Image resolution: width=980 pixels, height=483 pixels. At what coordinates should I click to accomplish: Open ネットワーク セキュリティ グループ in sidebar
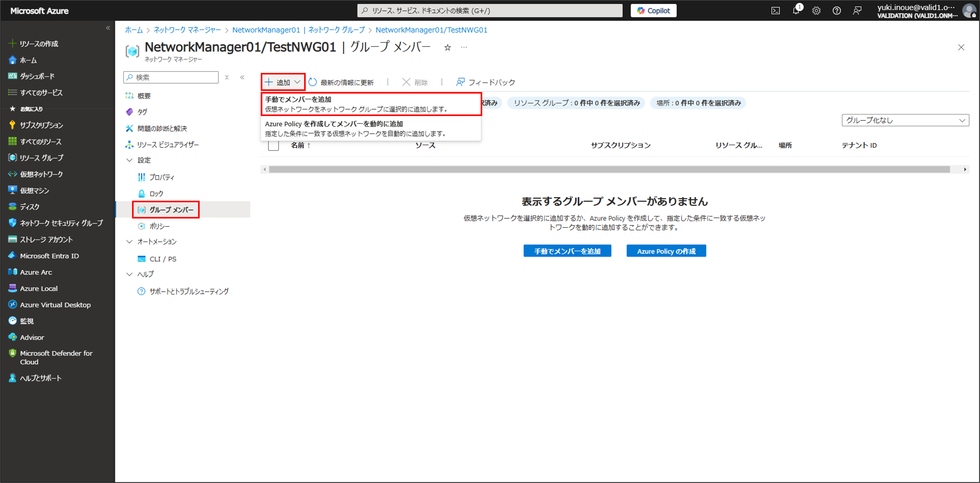56,223
